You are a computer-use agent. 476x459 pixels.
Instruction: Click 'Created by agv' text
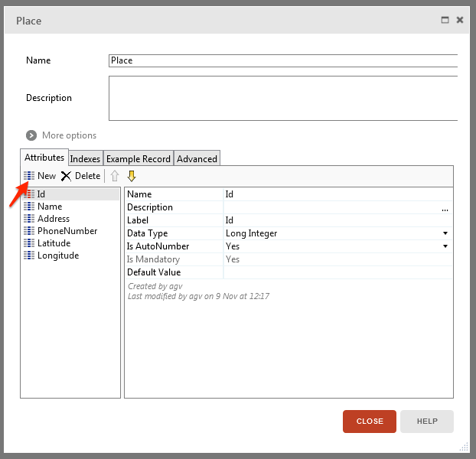(x=155, y=286)
